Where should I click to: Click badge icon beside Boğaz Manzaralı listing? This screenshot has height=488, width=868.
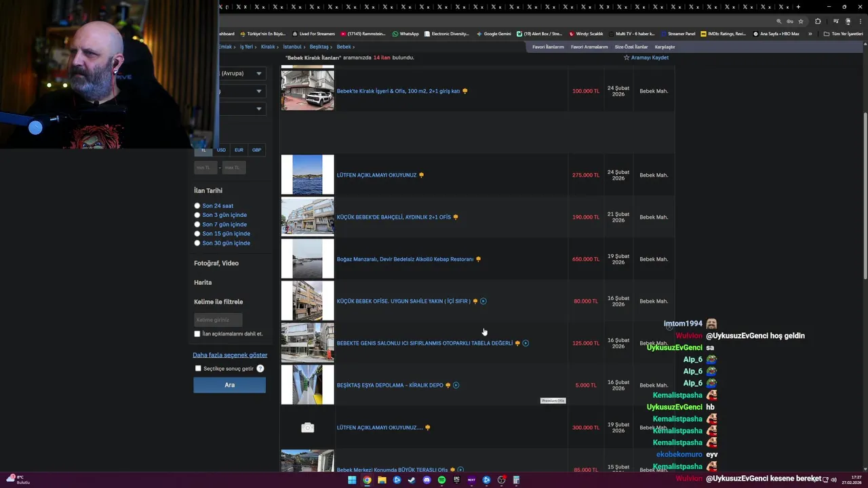478,259
